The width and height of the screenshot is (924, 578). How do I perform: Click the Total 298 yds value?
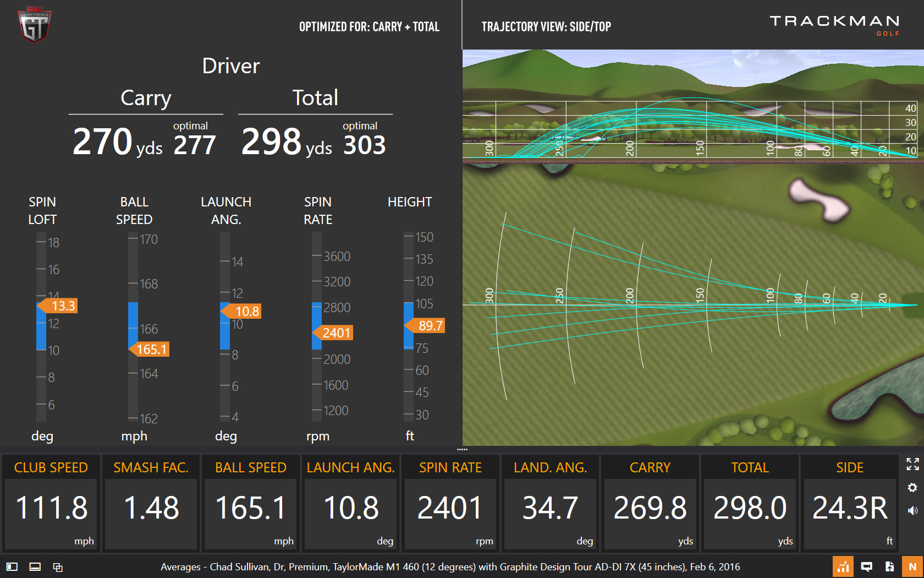(287, 141)
